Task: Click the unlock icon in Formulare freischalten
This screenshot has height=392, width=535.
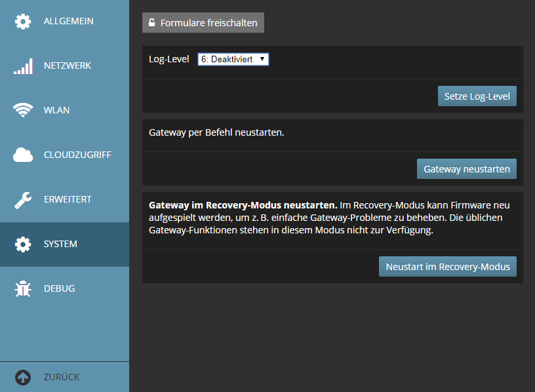Action: point(151,23)
